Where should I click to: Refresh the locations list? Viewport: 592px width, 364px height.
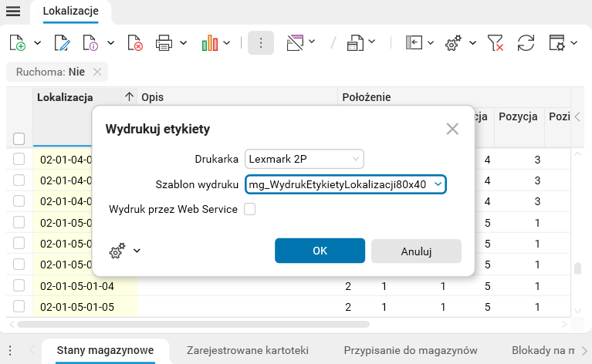[526, 42]
